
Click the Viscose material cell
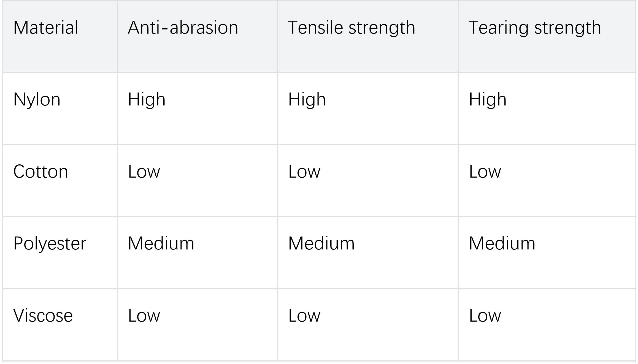43,316
